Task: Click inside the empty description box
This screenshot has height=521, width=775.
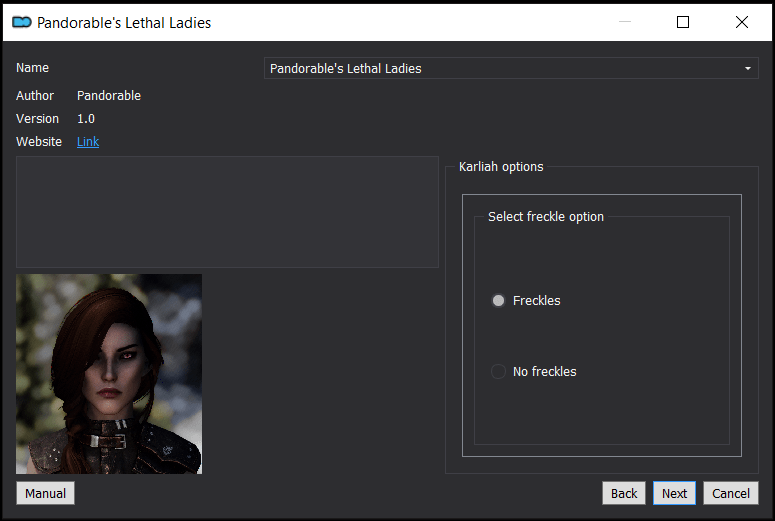Action: (x=227, y=212)
